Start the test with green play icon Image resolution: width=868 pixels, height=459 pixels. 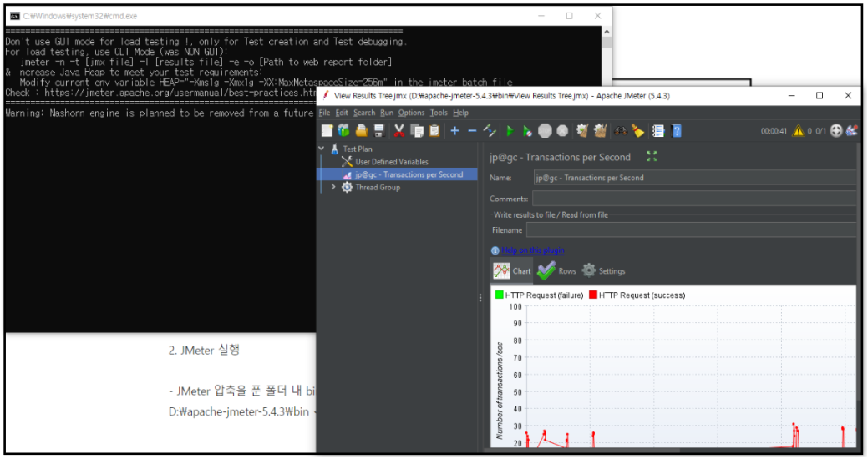(510, 131)
